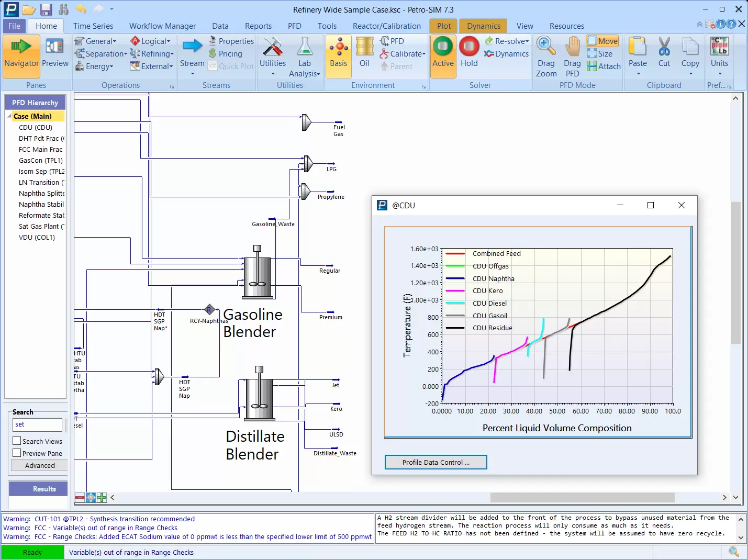Screen dimensions: 748x560
Task: Select the Drag Zoom tool
Action: (x=546, y=46)
